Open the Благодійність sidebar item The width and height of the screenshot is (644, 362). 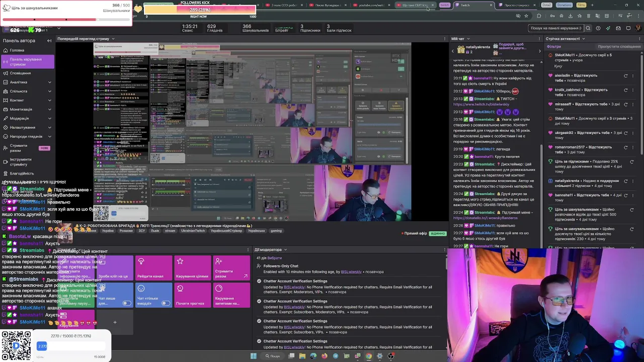coord(22,173)
